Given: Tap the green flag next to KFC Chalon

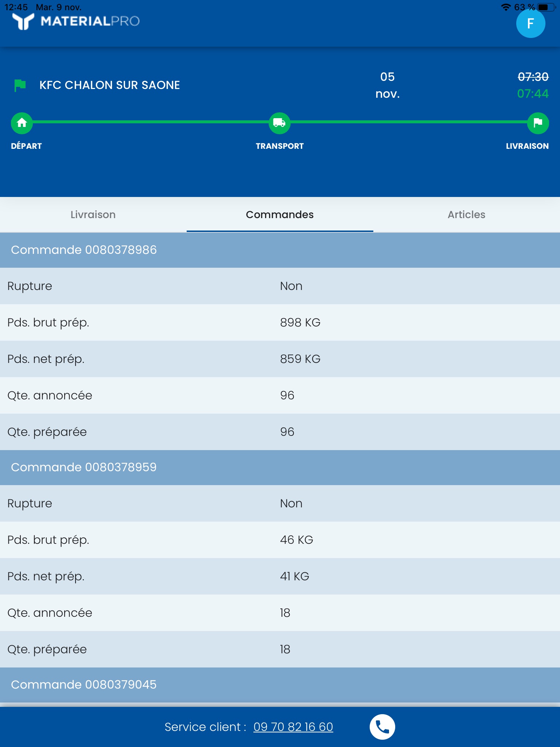Looking at the screenshot, I should click(20, 85).
